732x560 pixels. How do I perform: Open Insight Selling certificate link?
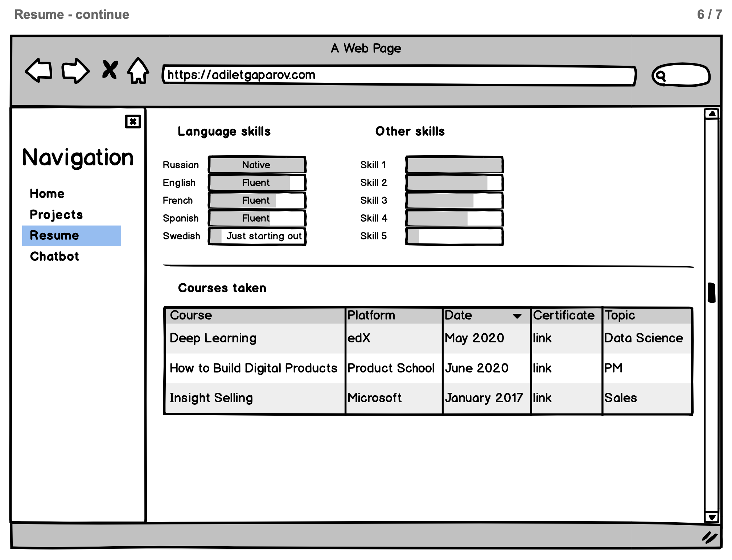pyautogui.click(x=542, y=398)
